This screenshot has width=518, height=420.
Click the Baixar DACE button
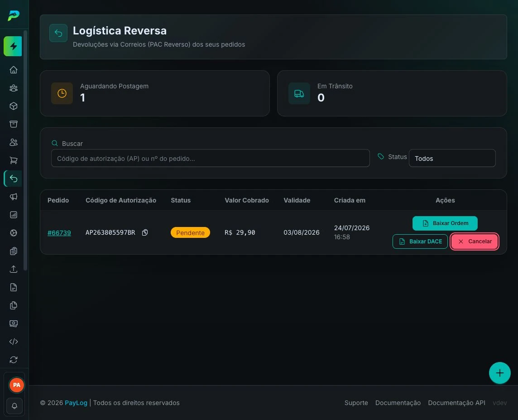coord(420,241)
